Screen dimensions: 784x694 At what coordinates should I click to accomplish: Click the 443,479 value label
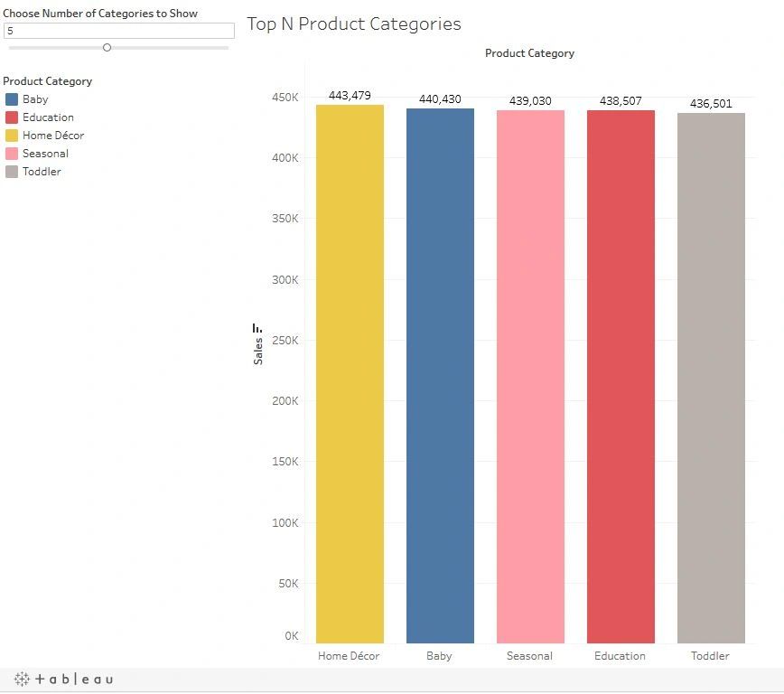[350, 96]
